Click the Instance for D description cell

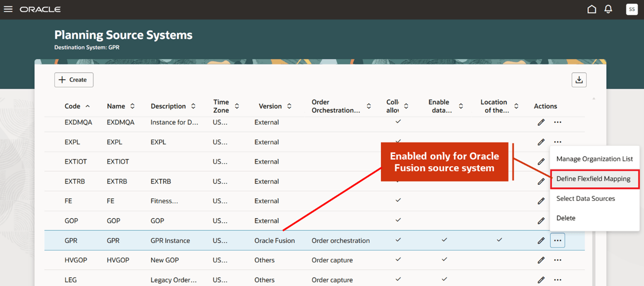click(x=174, y=122)
